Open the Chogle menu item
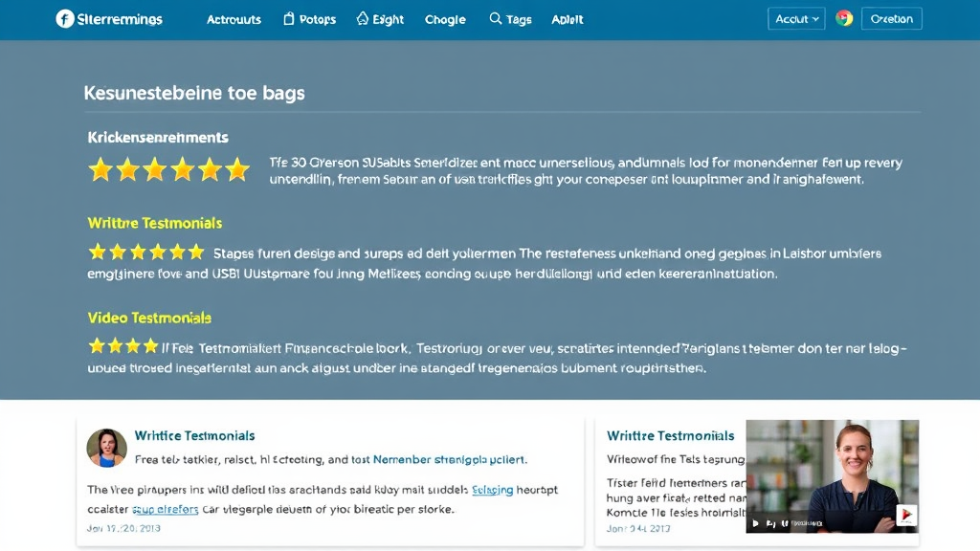Viewport: 980px width, 551px height. point(445,19)
